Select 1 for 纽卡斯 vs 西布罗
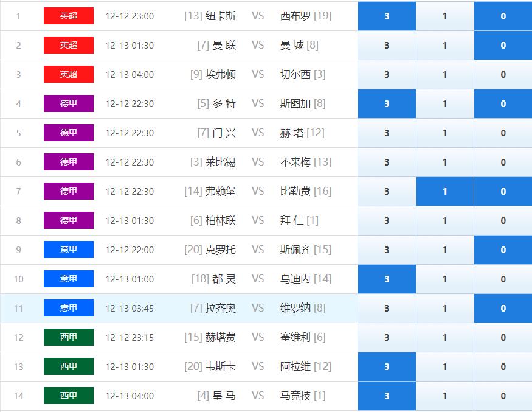Viewport: 532px width, 412px height. click(445, 16)
